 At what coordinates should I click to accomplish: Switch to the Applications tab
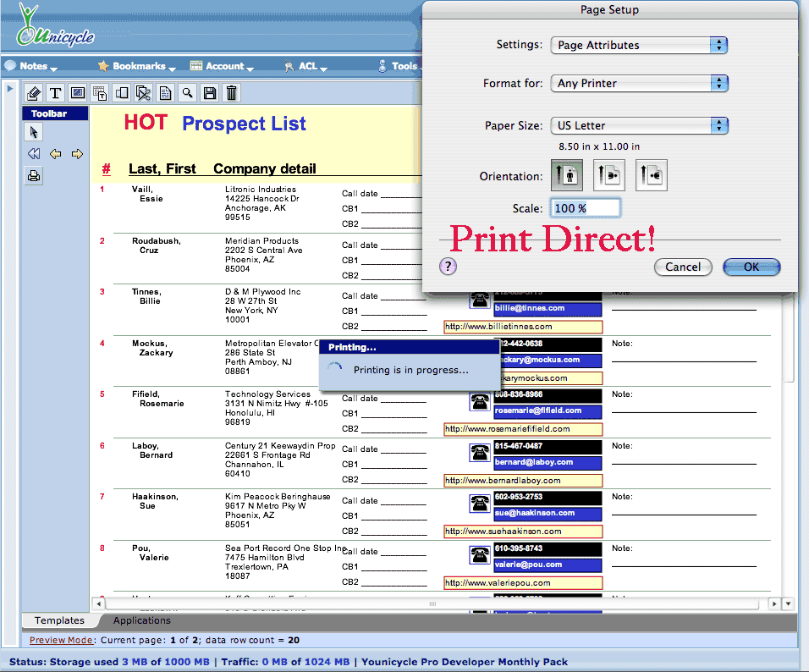pyautogui.click(x=142, y=620)
